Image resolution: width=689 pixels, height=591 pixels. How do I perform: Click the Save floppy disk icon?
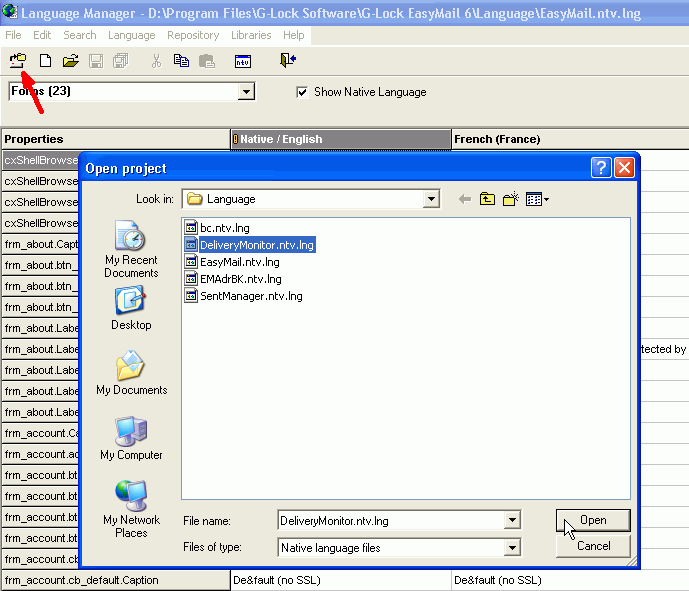(96, 61)
